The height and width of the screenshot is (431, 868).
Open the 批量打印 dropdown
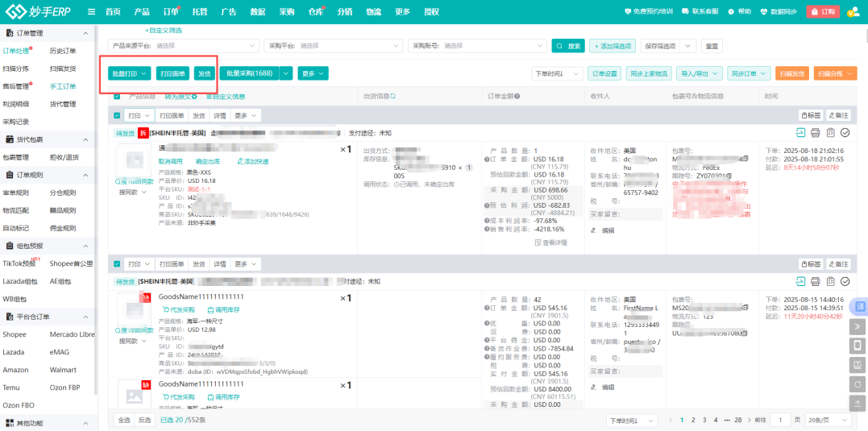[x=130, y=73]
